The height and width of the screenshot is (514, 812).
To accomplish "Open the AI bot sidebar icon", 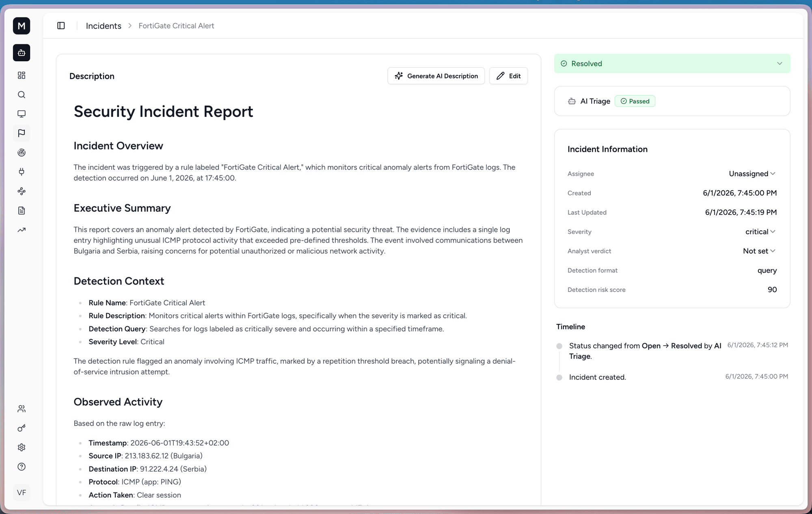I will 22,53.
